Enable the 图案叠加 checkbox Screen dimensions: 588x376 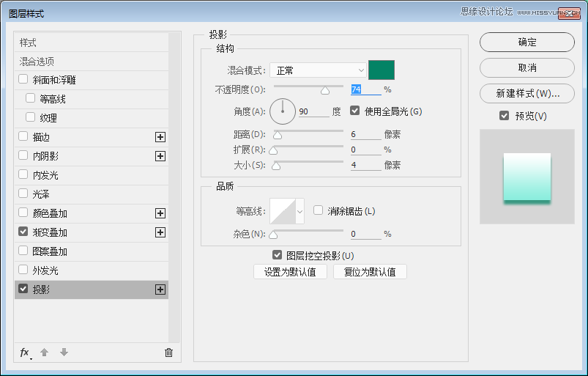coord(23,251)
